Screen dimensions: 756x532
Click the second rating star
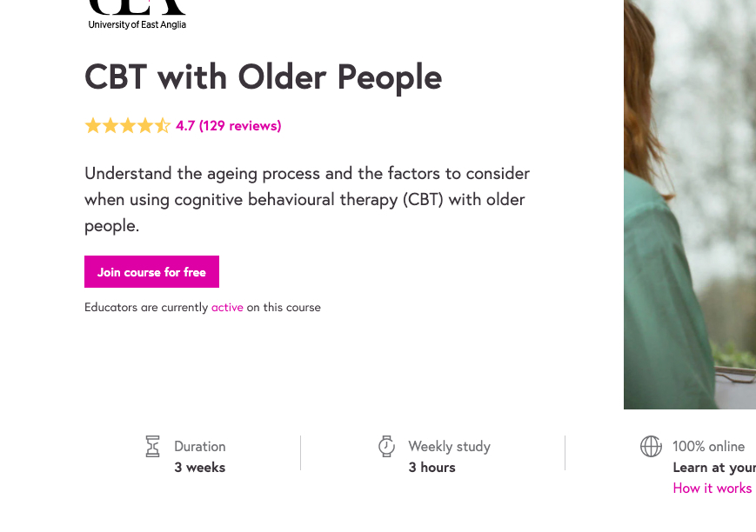click(x=110, y=126)
